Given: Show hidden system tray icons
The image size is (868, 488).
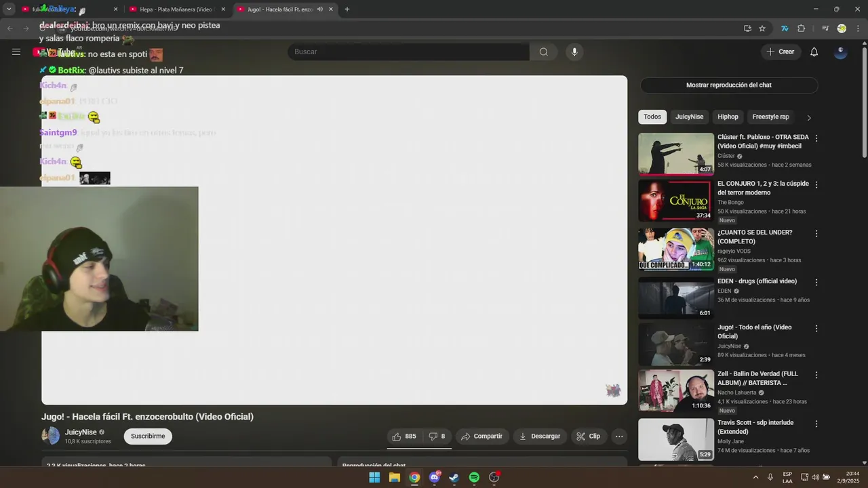Looking at the screenshot, I should (x=755, y=477).
